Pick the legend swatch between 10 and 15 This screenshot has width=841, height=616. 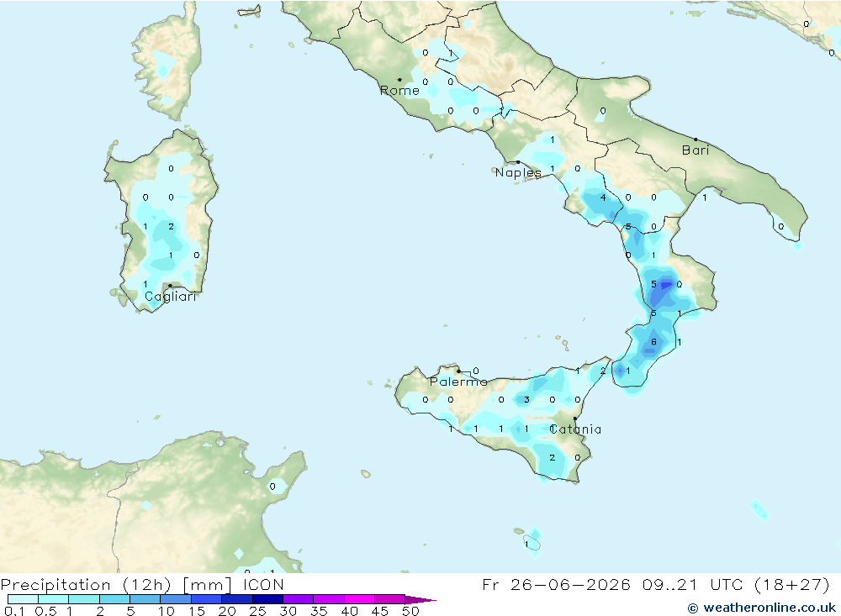coord(176,599)
